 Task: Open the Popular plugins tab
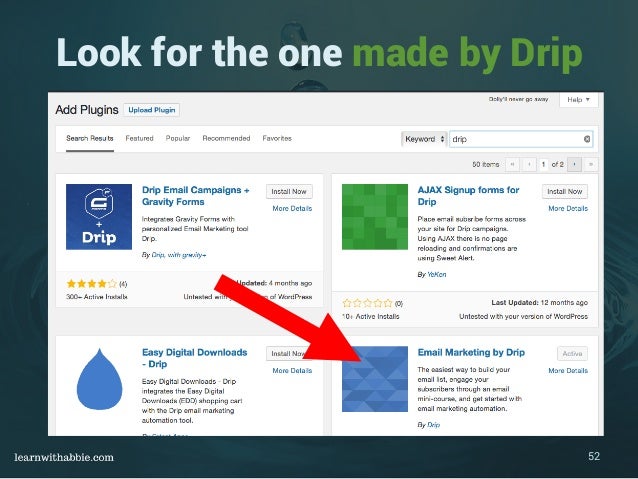click(178, 138)
